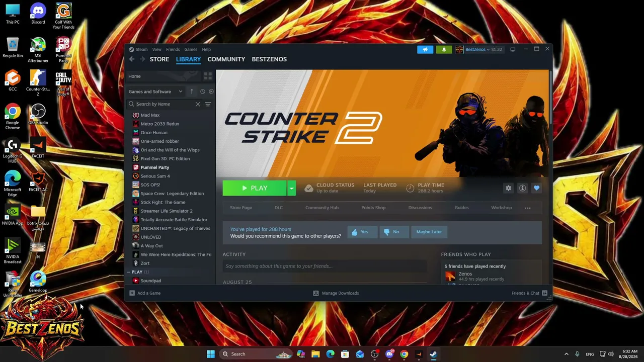Sort library with the up-arrow icon
The width and height of the screenshot is (644, 362).
(x=192, y=92)
